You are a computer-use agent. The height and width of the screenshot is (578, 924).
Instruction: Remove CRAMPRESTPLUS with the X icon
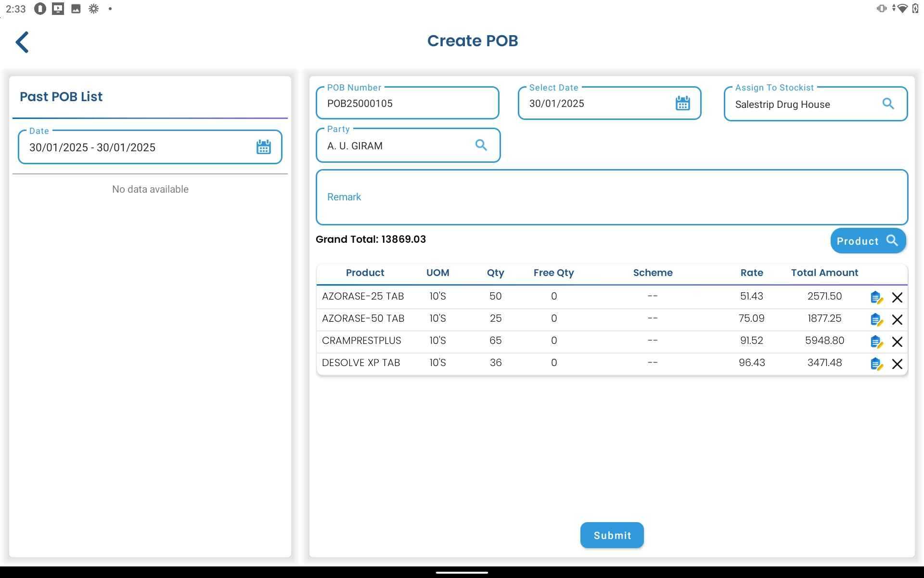[x=897, y=342]
